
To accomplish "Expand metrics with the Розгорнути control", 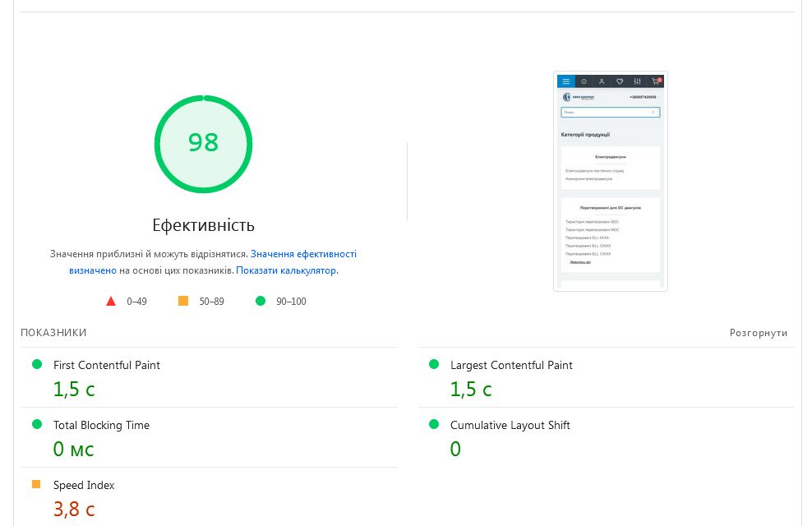I will 759,333.
